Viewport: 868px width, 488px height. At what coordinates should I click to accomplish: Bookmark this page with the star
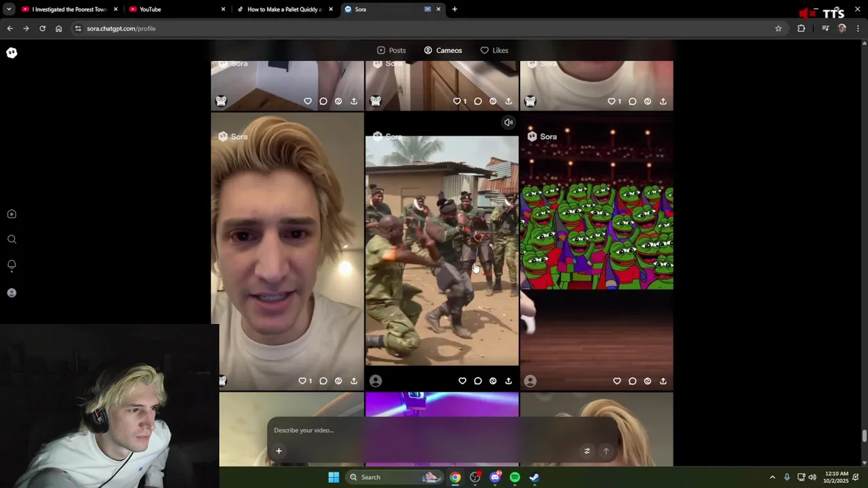pyautogui.click(x=778, y=28)
